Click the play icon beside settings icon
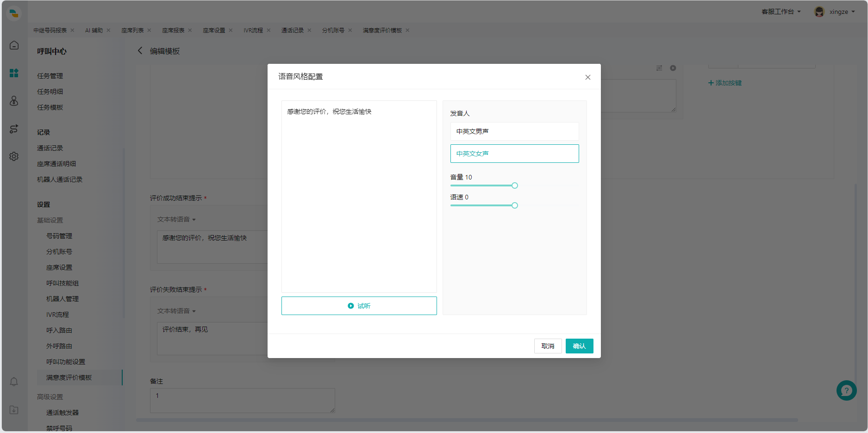Screen dimensions: 868x433 coord(673,68)
